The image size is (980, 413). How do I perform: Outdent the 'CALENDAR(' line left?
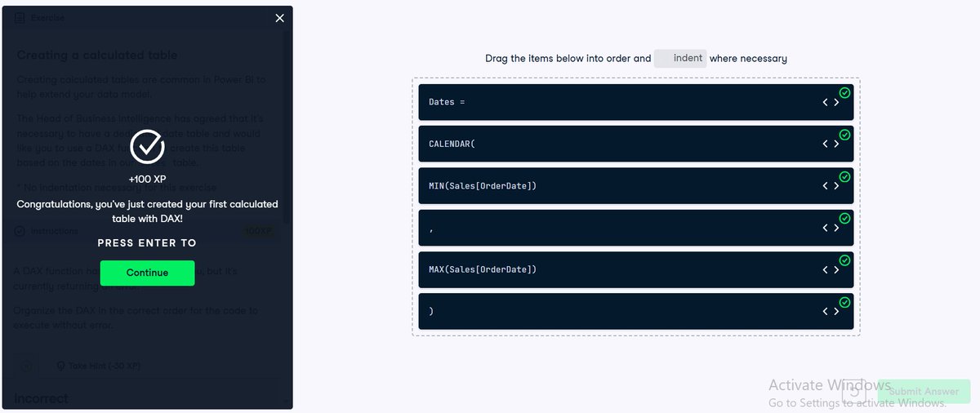click(x=825, y=144)
